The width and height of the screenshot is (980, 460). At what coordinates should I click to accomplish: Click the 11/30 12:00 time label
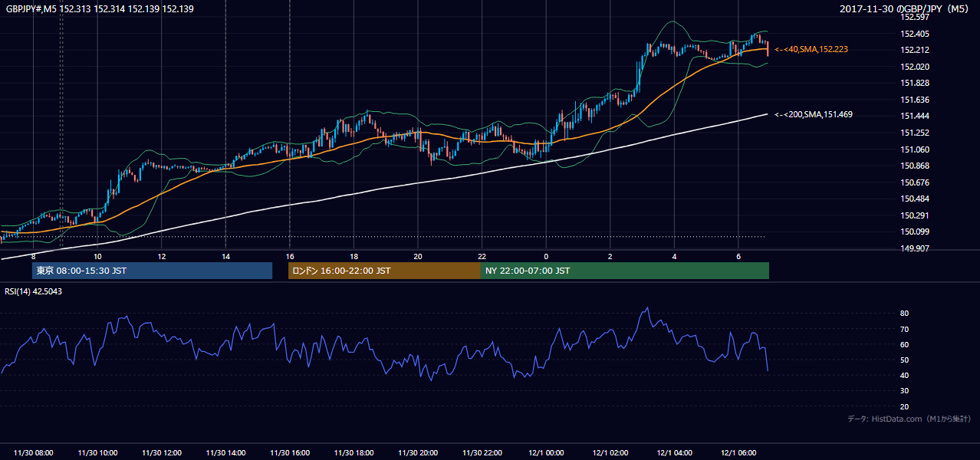162,453
